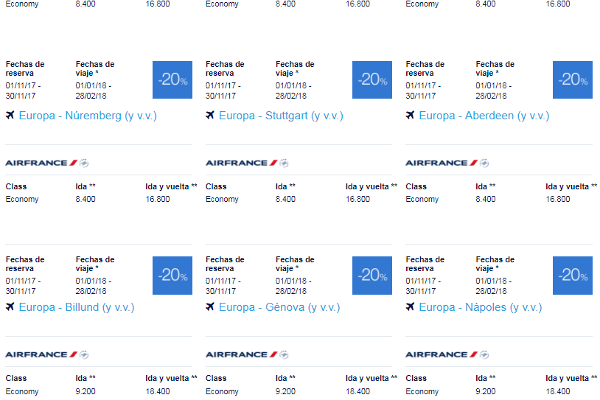Click the Air France logo under Núremberg
This screenshot has width=600, height=400.
pos(47,163)
